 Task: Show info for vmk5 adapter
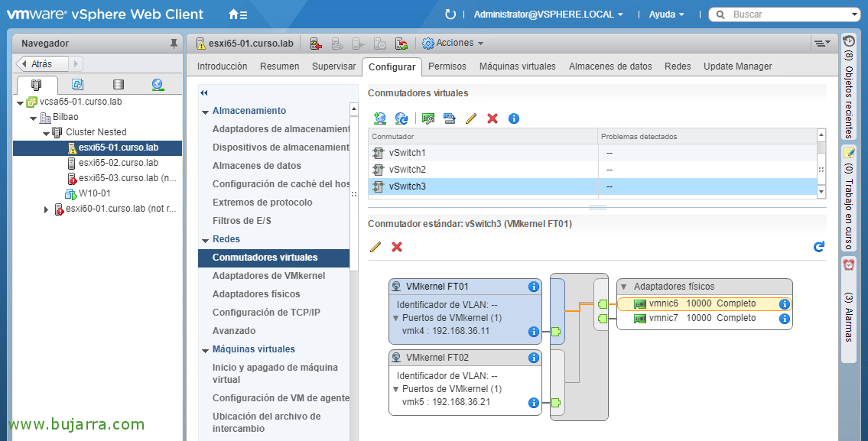coord(534,402)
